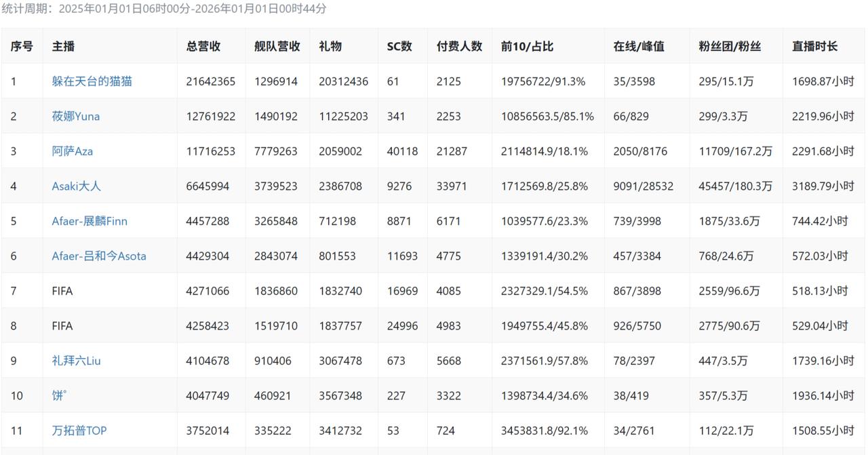Click the 总营收 column header
868x455 pixels.
(203, 47)
